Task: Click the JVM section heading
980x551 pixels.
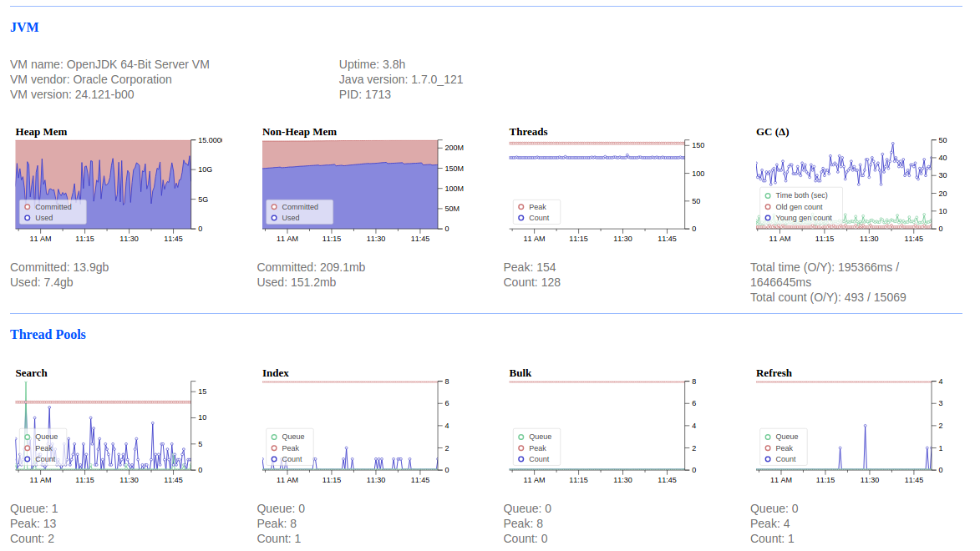Action: tap(24, 28)
